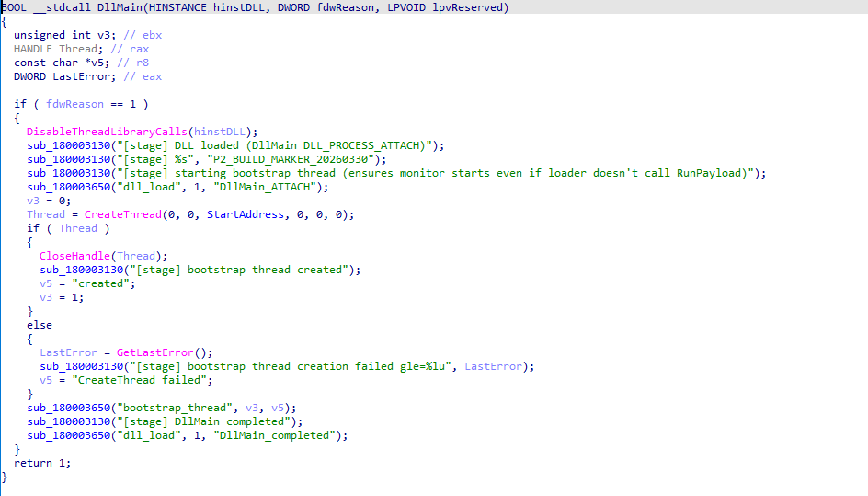Viewport: 868px width, 496px height.
Task: Click the "DllMain_completed" string
Action: pos(274,435)
